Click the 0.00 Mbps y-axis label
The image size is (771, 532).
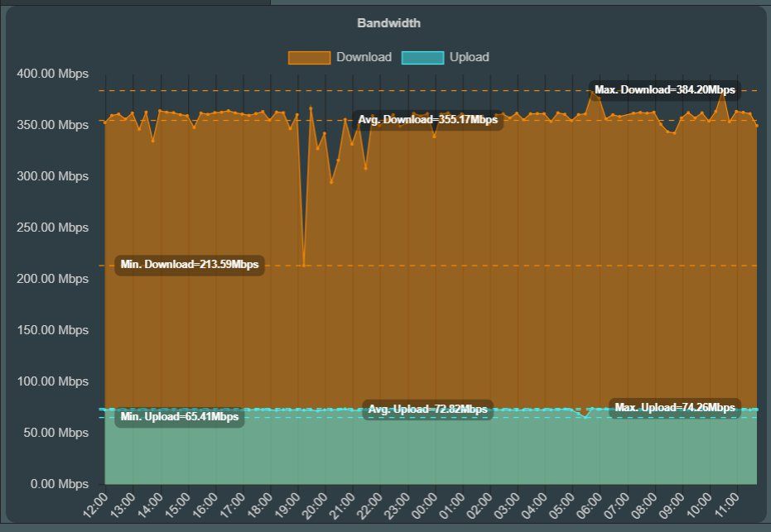click(x=58, y=484)
